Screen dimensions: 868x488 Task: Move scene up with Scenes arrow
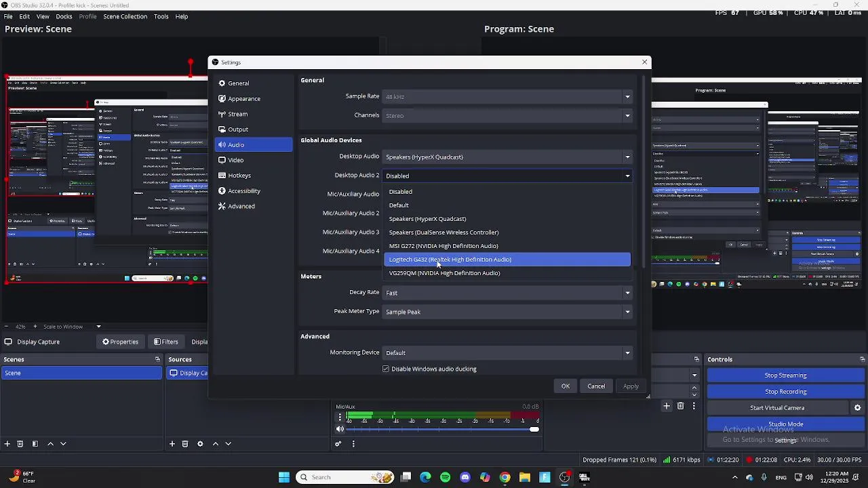[x=50, y=444]
